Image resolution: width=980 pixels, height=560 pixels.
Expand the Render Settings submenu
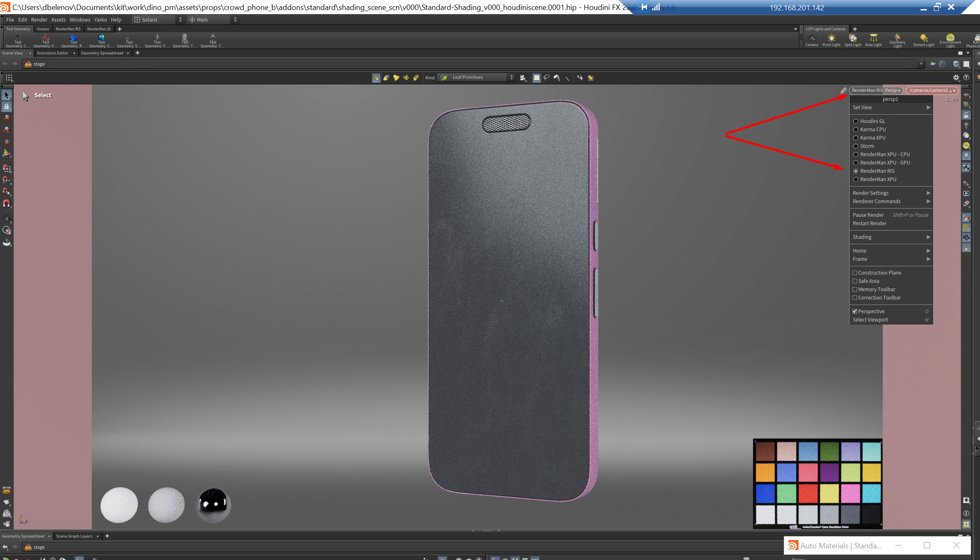coord(891,193)
